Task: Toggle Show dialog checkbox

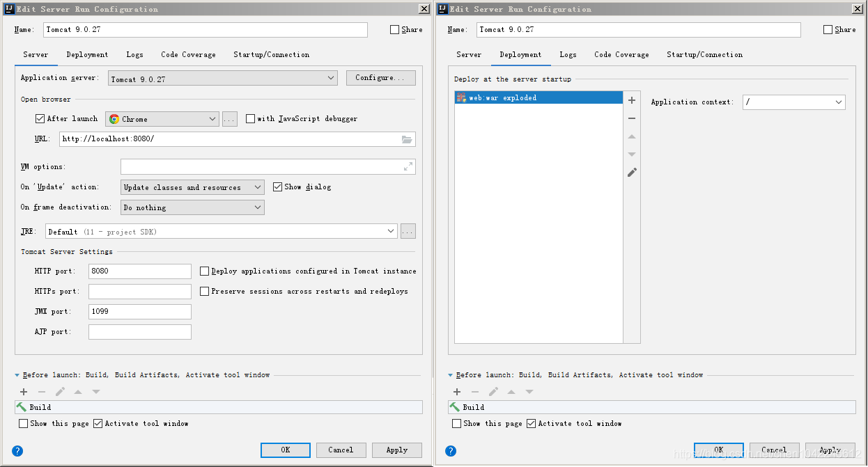Action: (277, 187)
